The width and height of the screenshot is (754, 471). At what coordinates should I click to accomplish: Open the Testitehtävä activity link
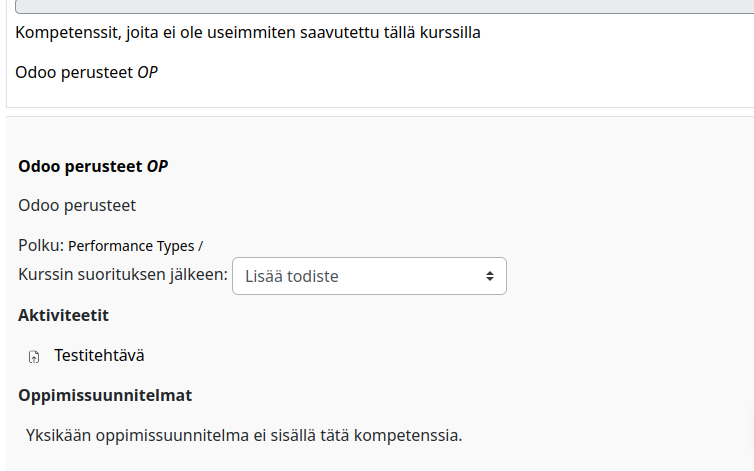99,355
